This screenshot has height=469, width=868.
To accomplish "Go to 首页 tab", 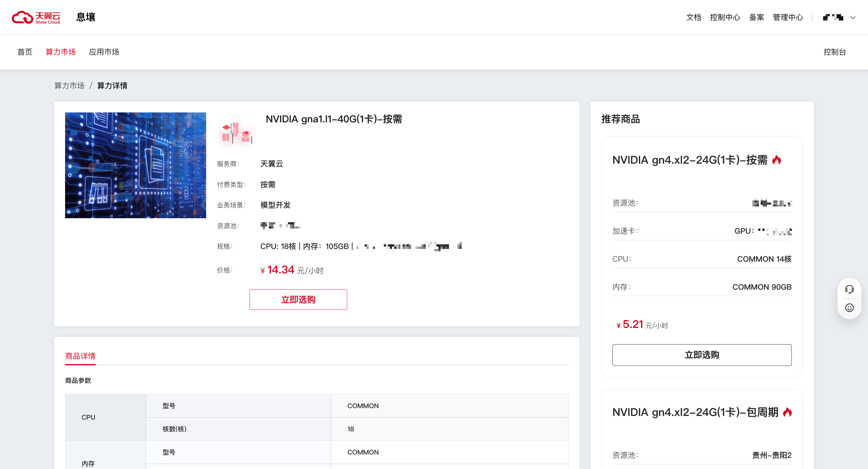I will 25,52.
